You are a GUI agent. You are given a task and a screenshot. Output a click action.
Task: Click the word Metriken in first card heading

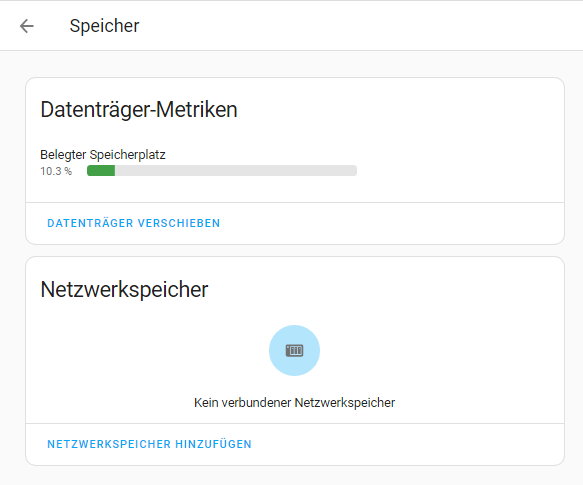pyautogui.click(x=196, y=110)
